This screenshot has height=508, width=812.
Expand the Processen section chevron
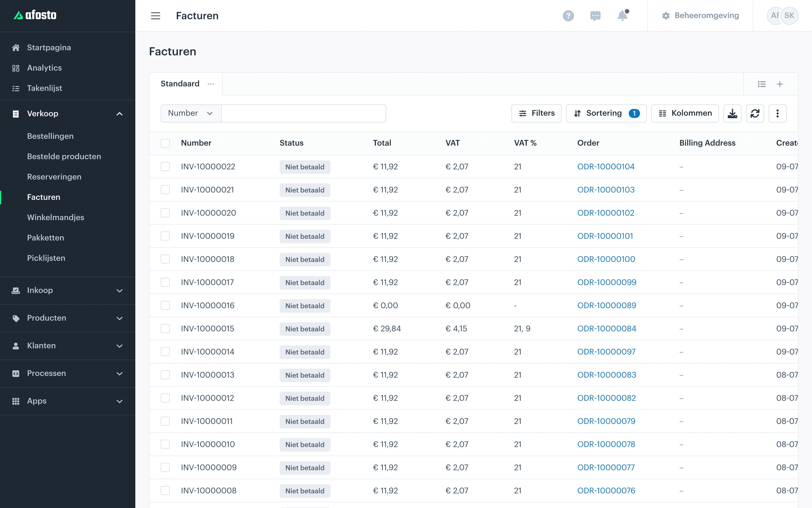(x=119, y=374)
